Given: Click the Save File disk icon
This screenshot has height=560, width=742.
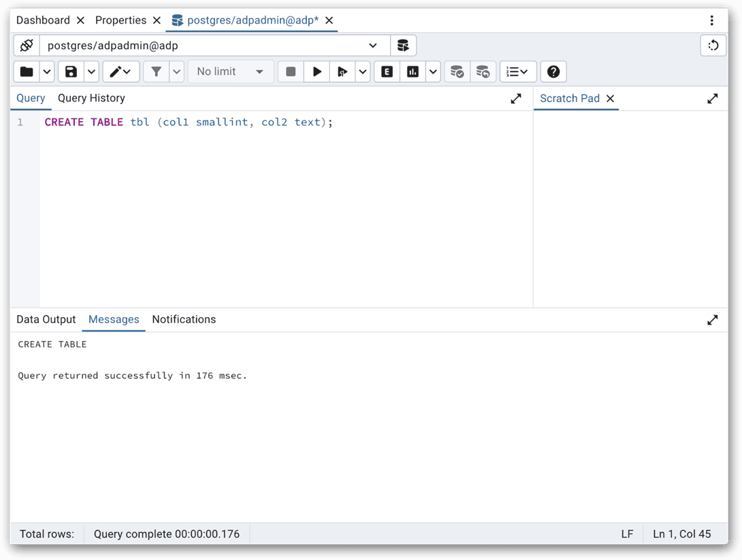Looking at the screenshot, I should 71,71.
